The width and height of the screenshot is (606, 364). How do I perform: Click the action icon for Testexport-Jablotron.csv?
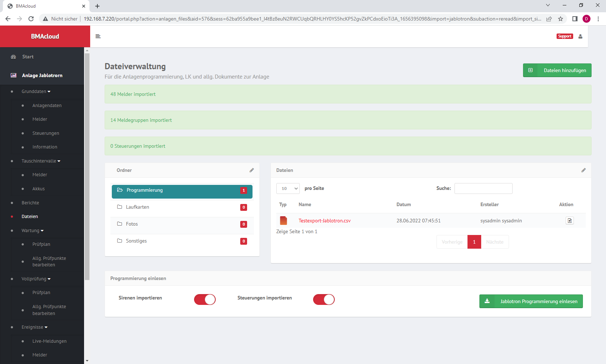[x=570, y=221]
